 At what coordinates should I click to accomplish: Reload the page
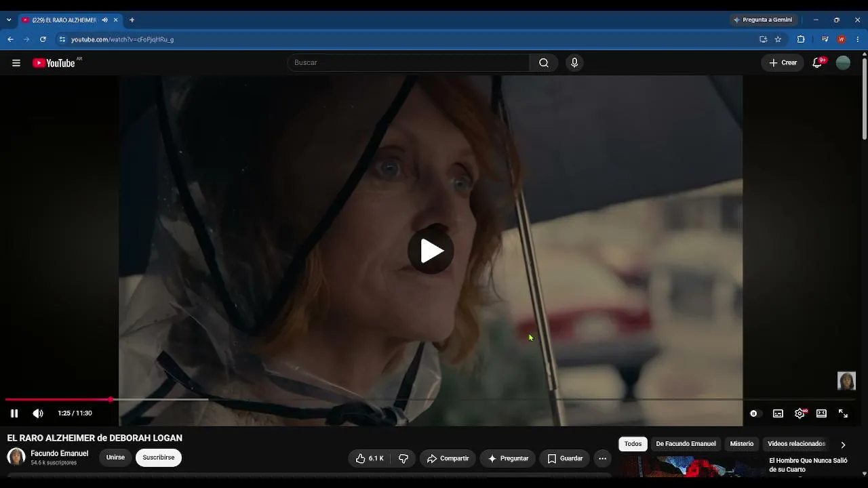point(43,39)
